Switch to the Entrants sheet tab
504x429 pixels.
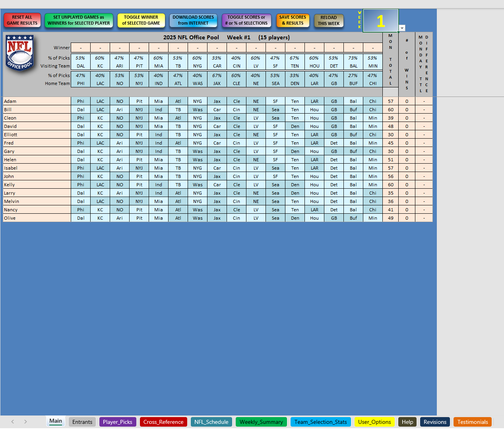(x=82, y=422)
